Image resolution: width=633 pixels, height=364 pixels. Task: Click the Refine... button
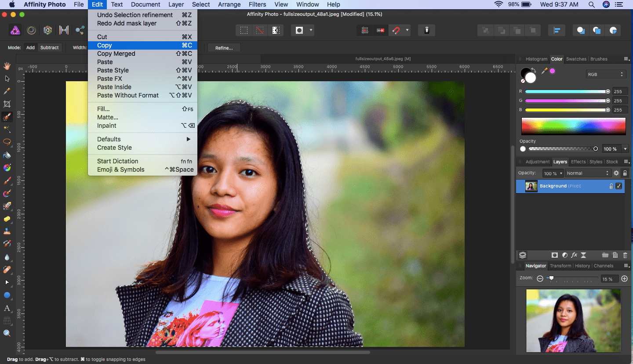click(224, 48)
